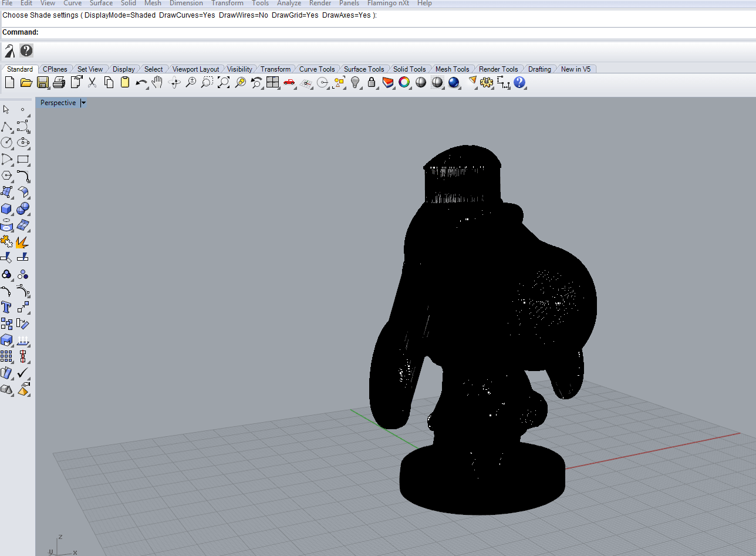This screenshot has width=756, height=556.
Task: Click the 4 Viewports layout icon
Action: tap(272, 83)
